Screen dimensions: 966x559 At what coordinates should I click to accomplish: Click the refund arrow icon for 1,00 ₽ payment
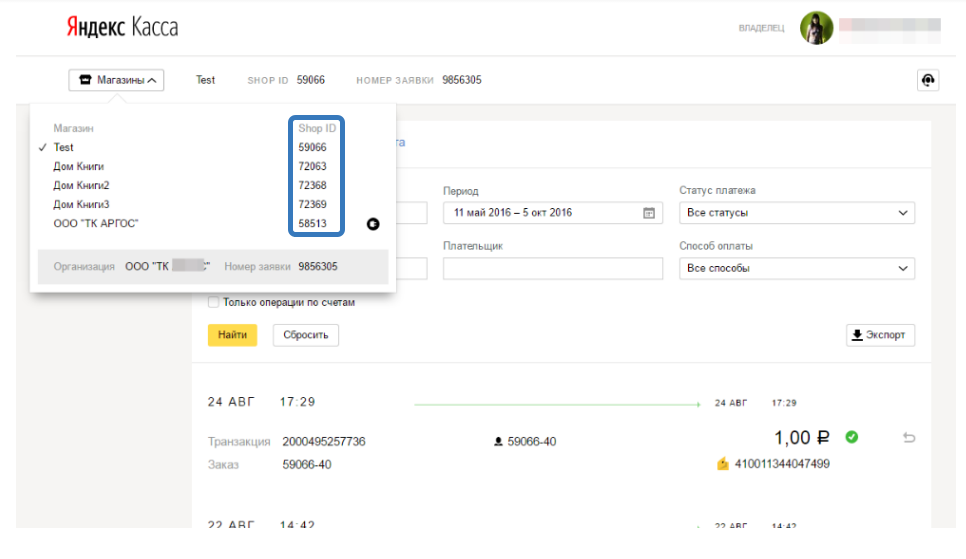(909, 438)
